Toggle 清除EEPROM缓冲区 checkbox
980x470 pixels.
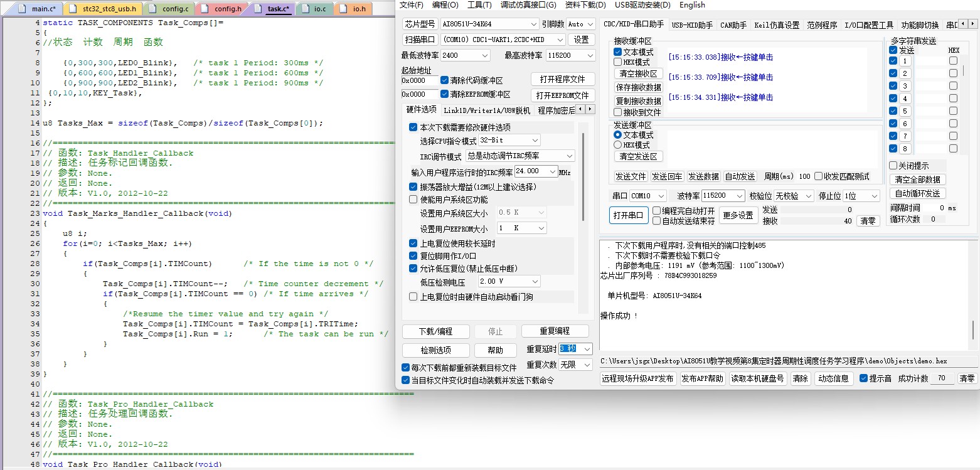pyautogui.click(x=445, y=94)
